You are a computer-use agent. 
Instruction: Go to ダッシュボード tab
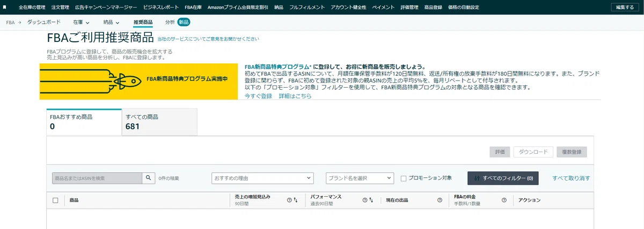tap(45, 22)
